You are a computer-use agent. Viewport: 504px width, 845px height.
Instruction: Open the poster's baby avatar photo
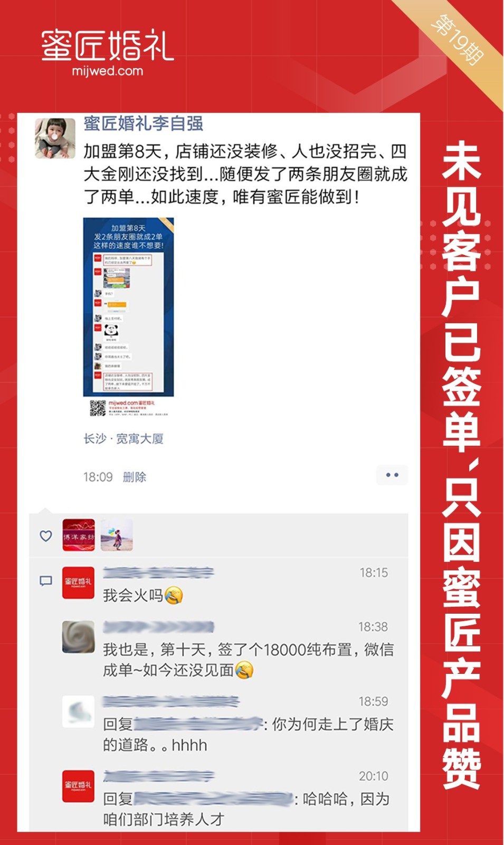(55, 138)
